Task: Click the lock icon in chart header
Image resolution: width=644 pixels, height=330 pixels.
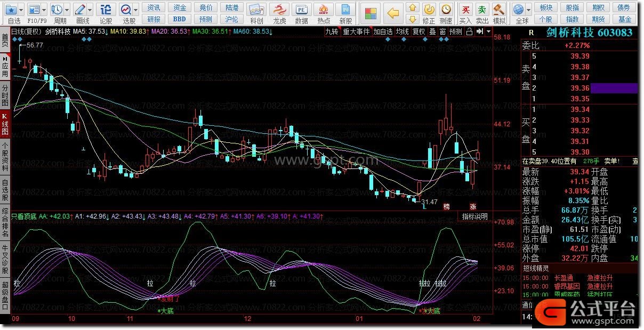Action: [469, 31]
